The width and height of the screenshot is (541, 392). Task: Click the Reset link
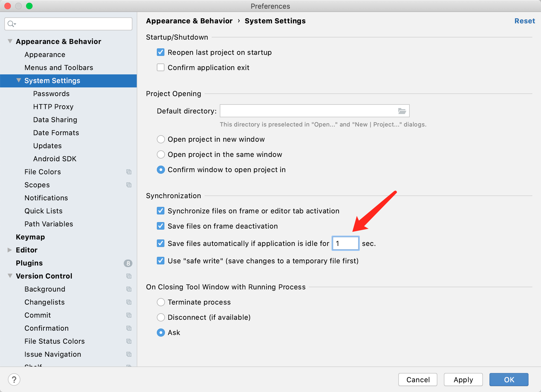click(524, 21)
